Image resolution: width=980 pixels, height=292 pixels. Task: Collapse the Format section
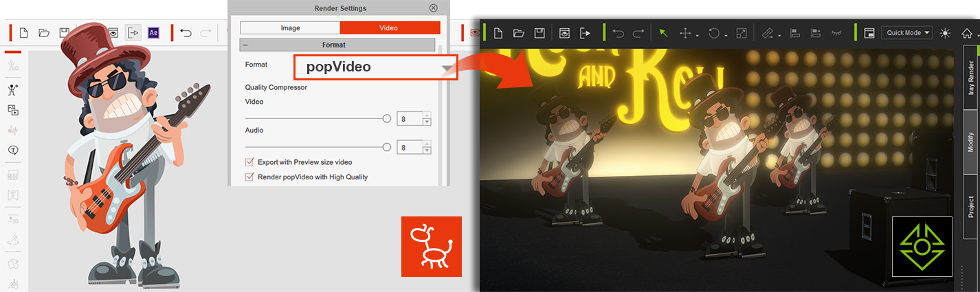coord(245,45)
